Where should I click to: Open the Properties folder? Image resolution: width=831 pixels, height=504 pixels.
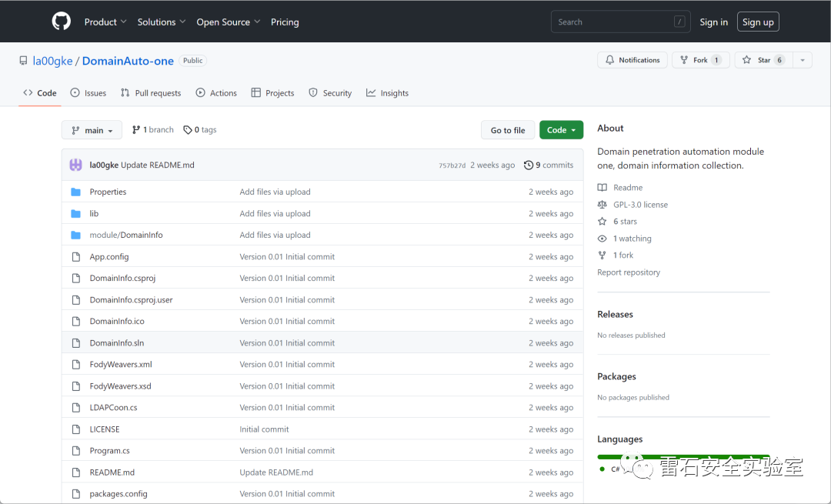(108, 192)
